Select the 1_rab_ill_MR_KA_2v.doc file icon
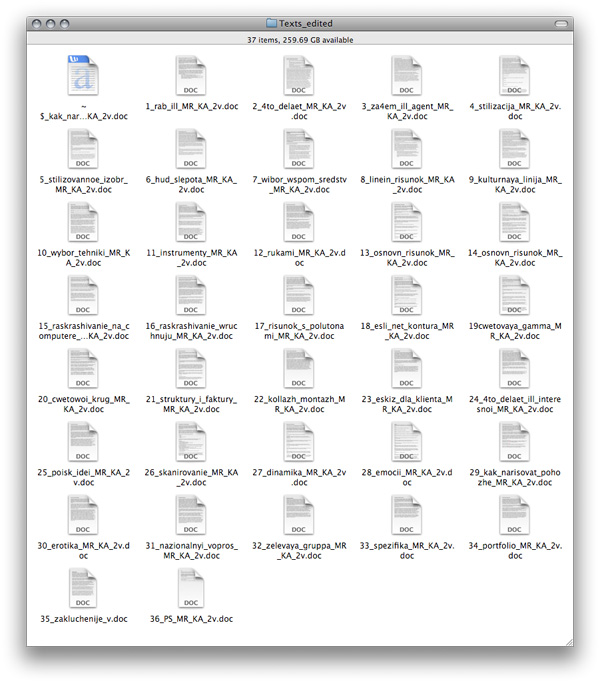This screenshot has width=600, height=683. click(190, 76)
